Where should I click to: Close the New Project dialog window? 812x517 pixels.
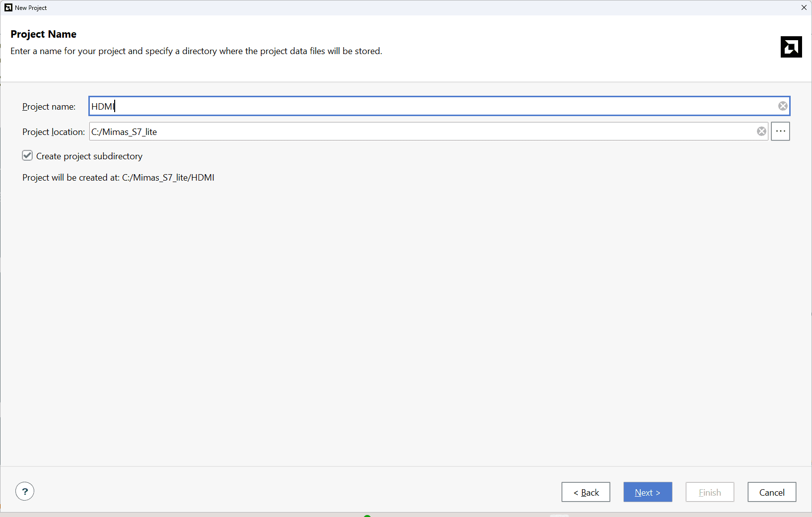[x=804, y=7]
